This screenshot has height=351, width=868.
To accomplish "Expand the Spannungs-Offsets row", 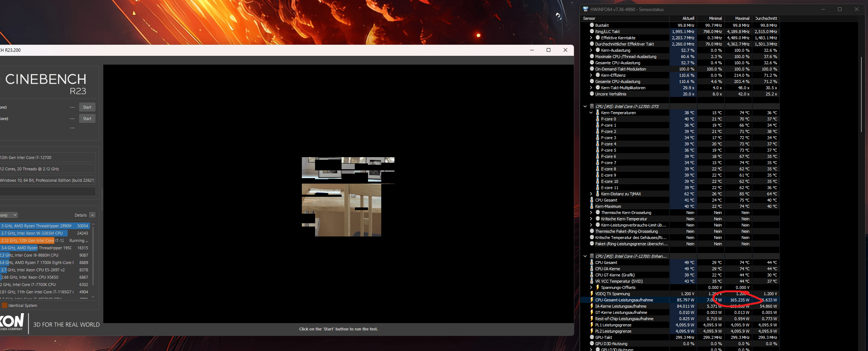I will (591, 287).
